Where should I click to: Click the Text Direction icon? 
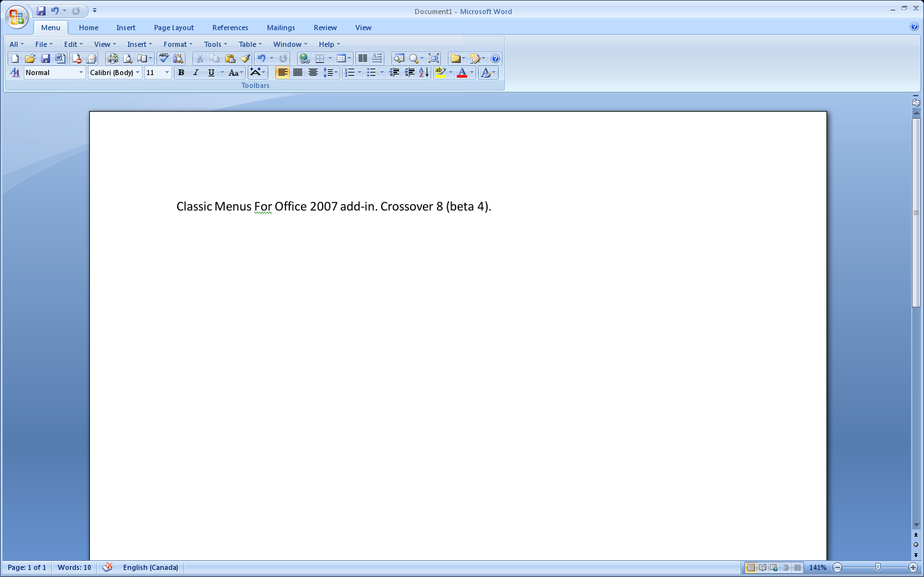tap(377, 58)
